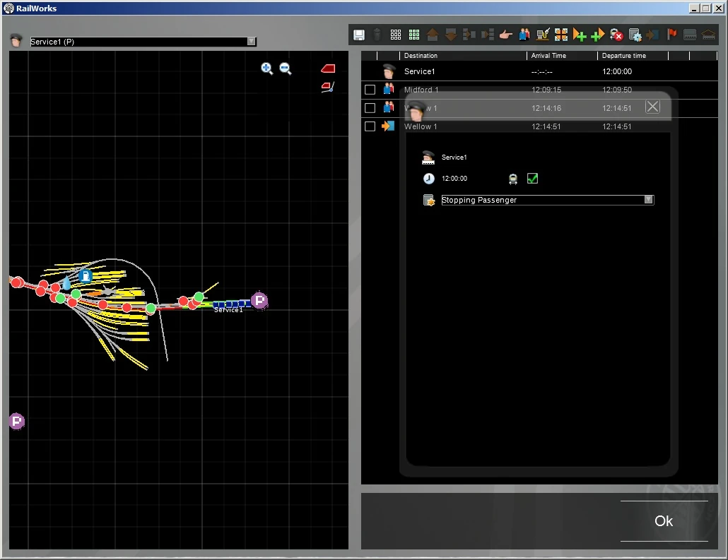Click the Arrival Time column header
728x560 pixels.
point(549,56)
